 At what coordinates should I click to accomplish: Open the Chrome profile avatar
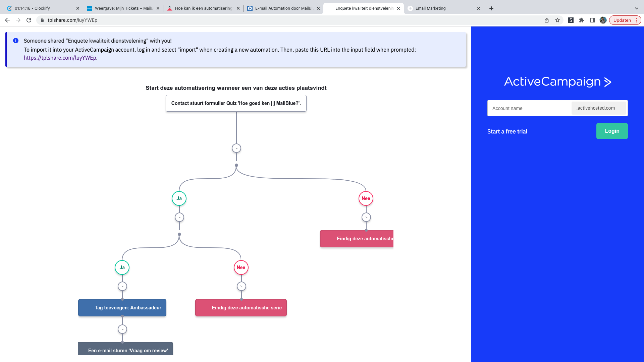point(603,20)
